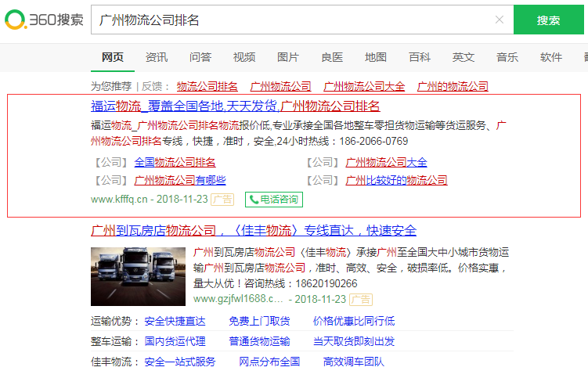Open the 广州比较好的物流公司 sublink
Viewport: 588px width, 378px height.
397,180
